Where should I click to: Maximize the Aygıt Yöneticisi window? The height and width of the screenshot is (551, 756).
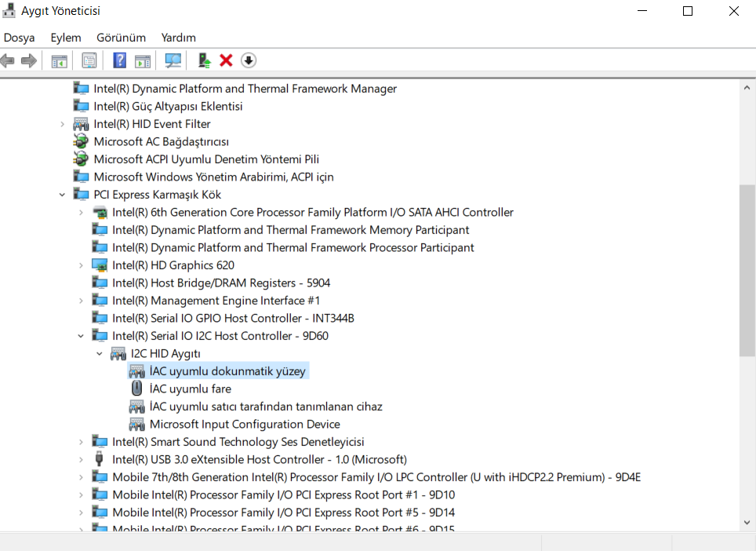[688, 11]
